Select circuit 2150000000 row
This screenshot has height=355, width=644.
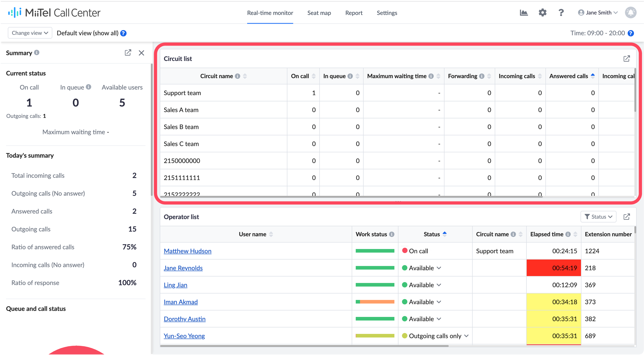click(397, 161)
